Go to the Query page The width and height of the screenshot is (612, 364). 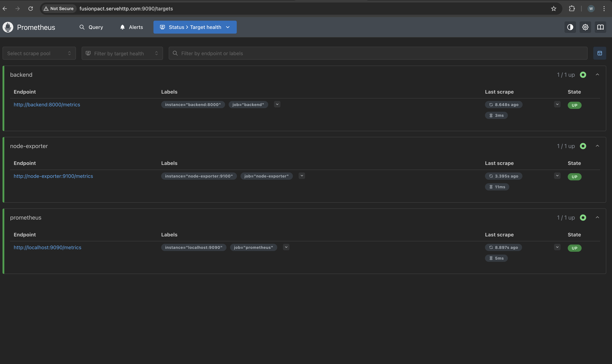click(x=91, y=27)
